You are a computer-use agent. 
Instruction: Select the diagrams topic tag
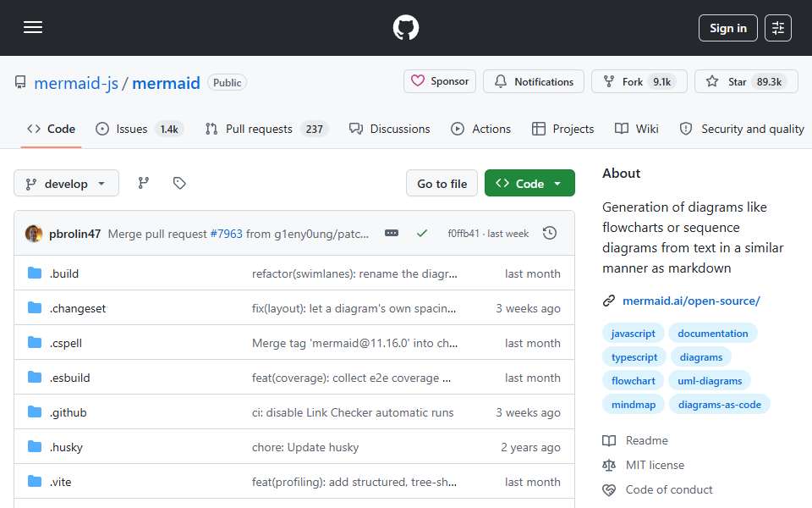(x=700, y=357)
